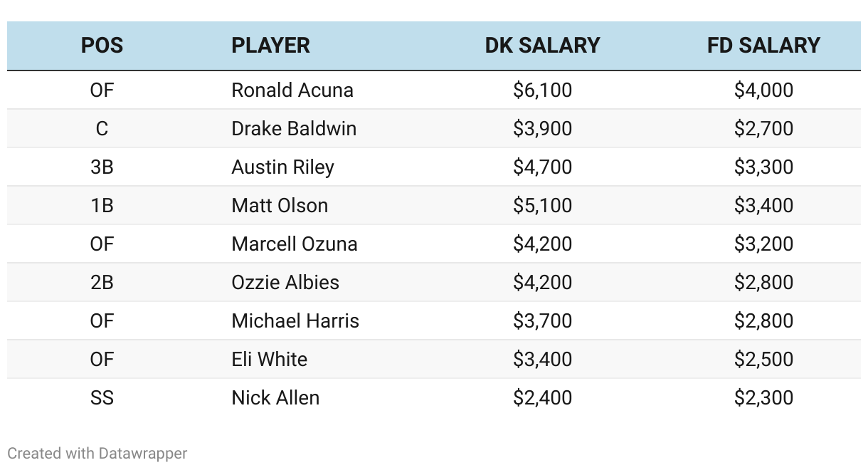Screen dimensions: 868x470
Task: Open the Created with Datawrapper link
Action: (97, 454)
